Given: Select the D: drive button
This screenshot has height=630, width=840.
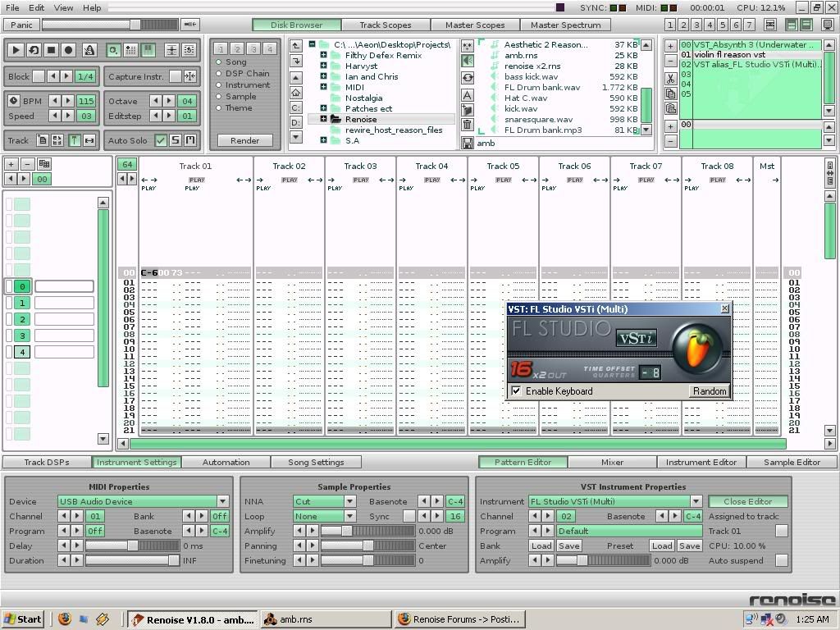Looking at the screenshot, I should coord(295,123).
